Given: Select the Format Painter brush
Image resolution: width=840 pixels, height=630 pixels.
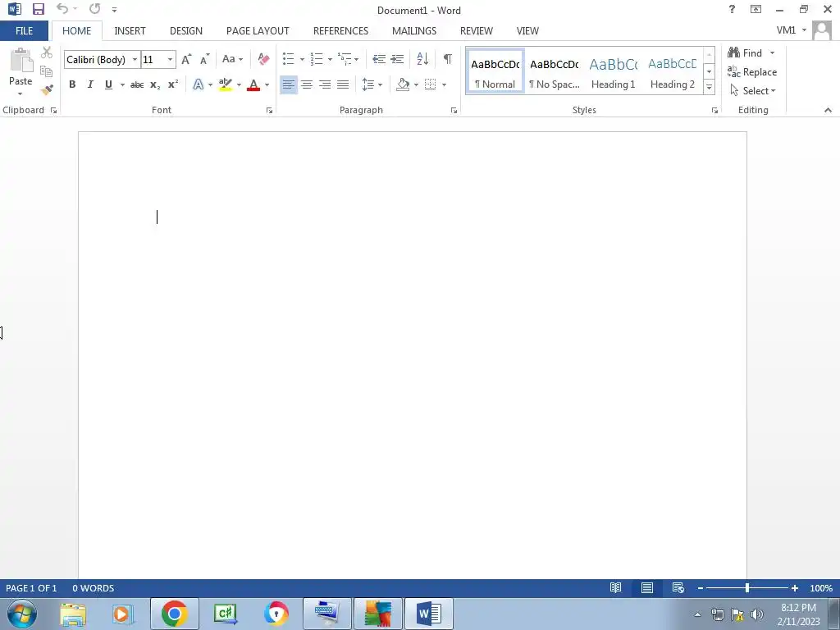Looking at the screenshot, I should [47, 89].
